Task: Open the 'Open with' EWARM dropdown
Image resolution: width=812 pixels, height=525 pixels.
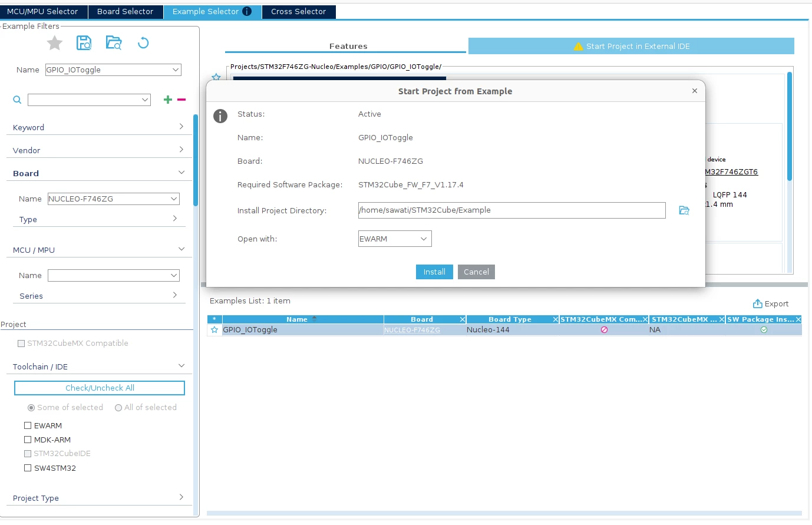Action: click(395, 239)
